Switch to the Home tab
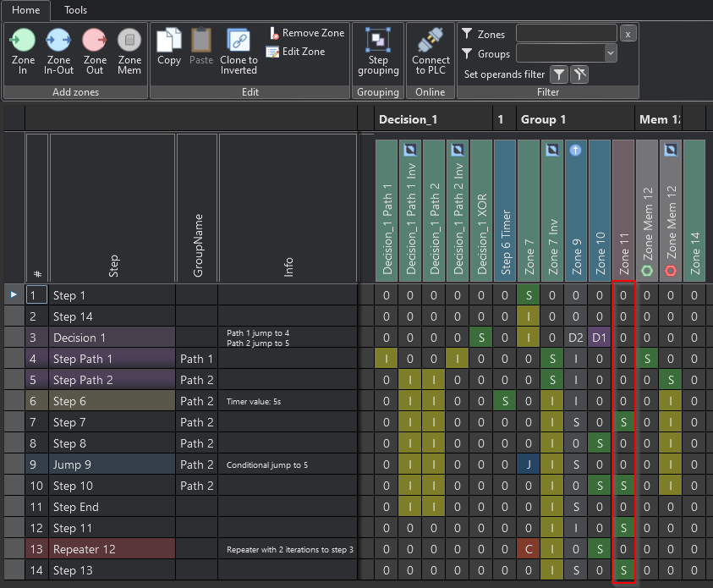 (26, 10)
